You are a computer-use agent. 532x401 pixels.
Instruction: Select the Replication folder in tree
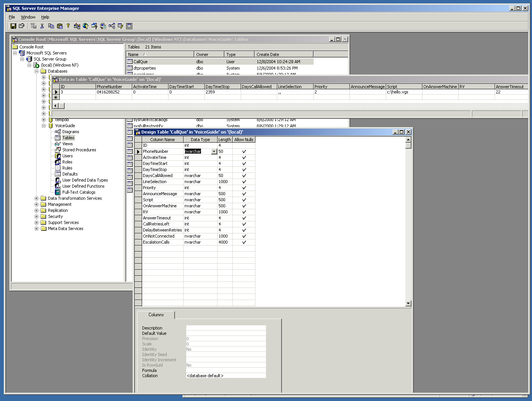click(58, 210)
